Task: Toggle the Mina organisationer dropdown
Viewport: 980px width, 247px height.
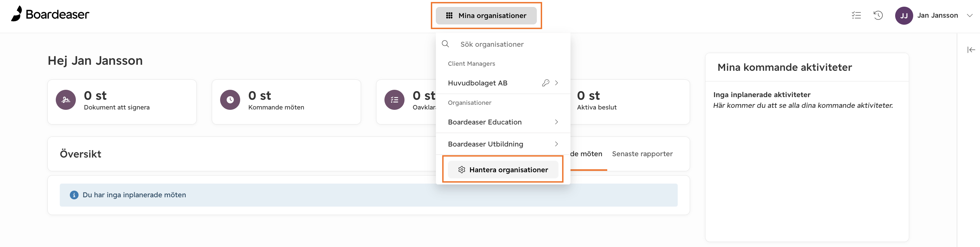Action: click(486, 16)
